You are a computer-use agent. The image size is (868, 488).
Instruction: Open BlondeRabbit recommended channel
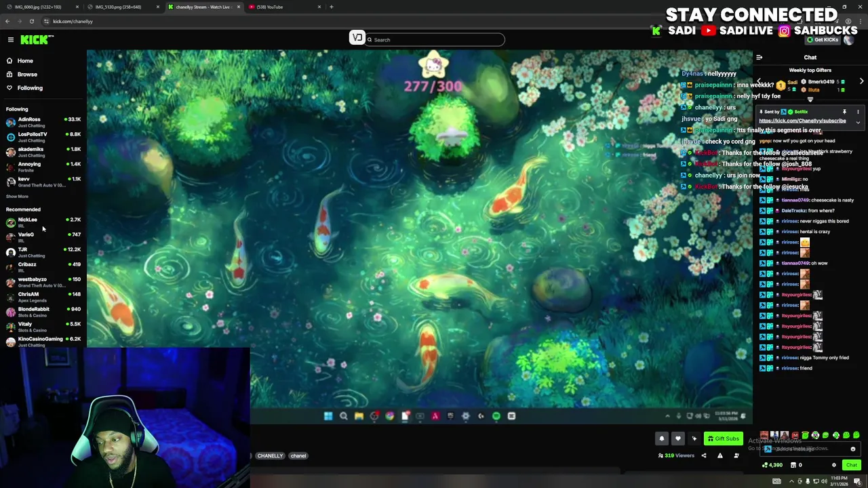(43, 312)
